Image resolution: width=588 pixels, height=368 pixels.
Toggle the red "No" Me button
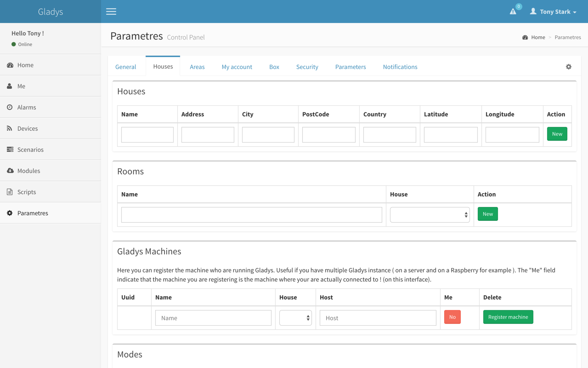click(x=452, y=317)
